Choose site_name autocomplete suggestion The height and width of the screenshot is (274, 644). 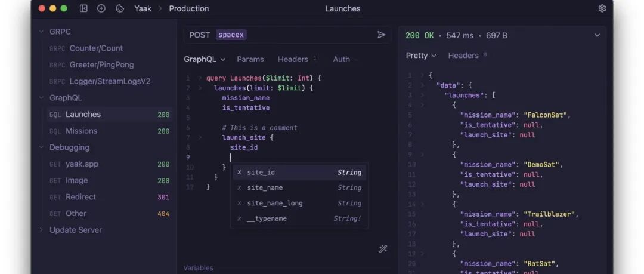[x=299, y=187]
